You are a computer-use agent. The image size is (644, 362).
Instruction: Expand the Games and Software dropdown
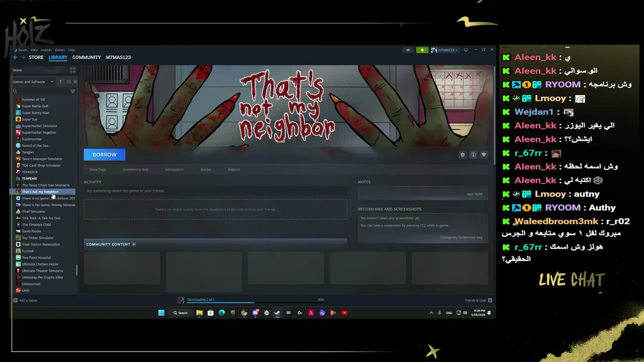tap(33, 81)
